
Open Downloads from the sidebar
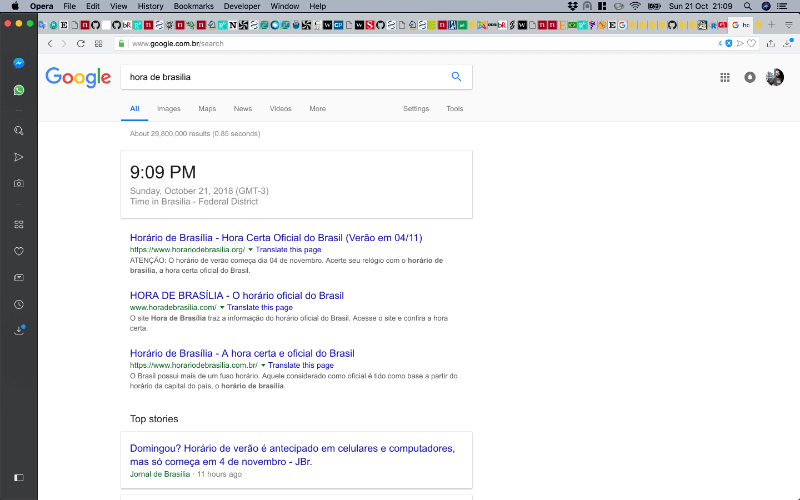[x=19, y=331]
